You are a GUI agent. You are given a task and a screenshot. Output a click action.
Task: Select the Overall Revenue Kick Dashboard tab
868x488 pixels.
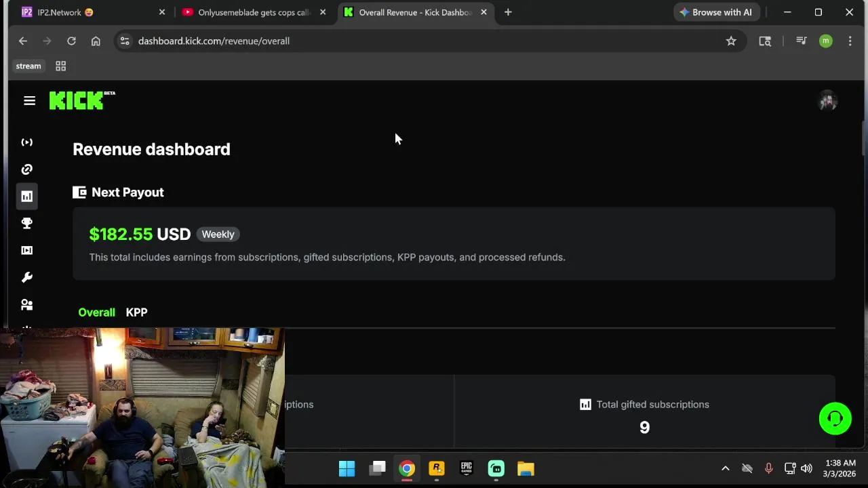pos(415,12)
